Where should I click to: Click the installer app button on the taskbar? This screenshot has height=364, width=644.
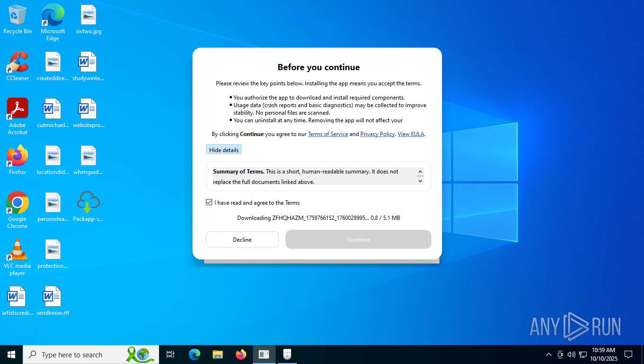[264, 355]
